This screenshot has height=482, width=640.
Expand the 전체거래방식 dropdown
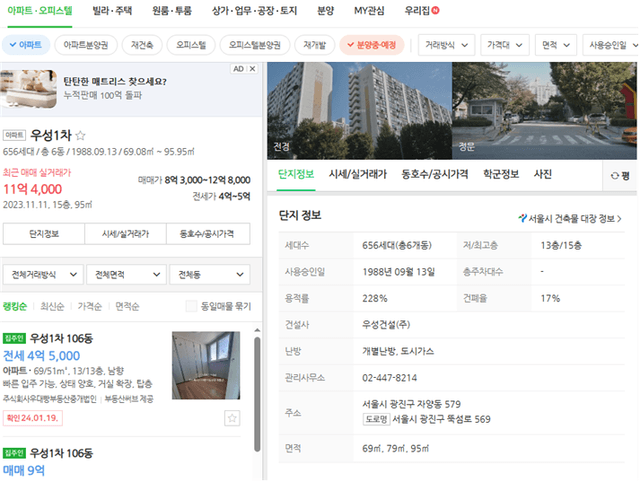(43, 274)
